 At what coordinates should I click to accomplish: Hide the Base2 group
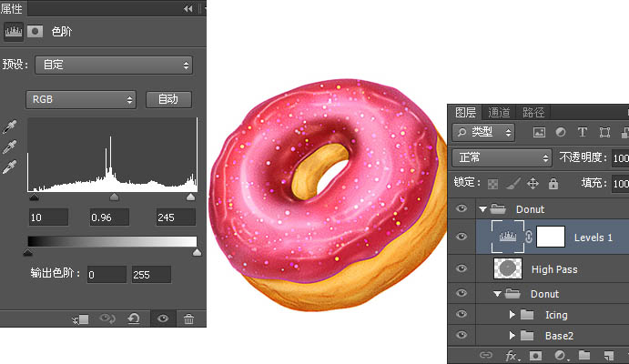click(x=462, y=335)
